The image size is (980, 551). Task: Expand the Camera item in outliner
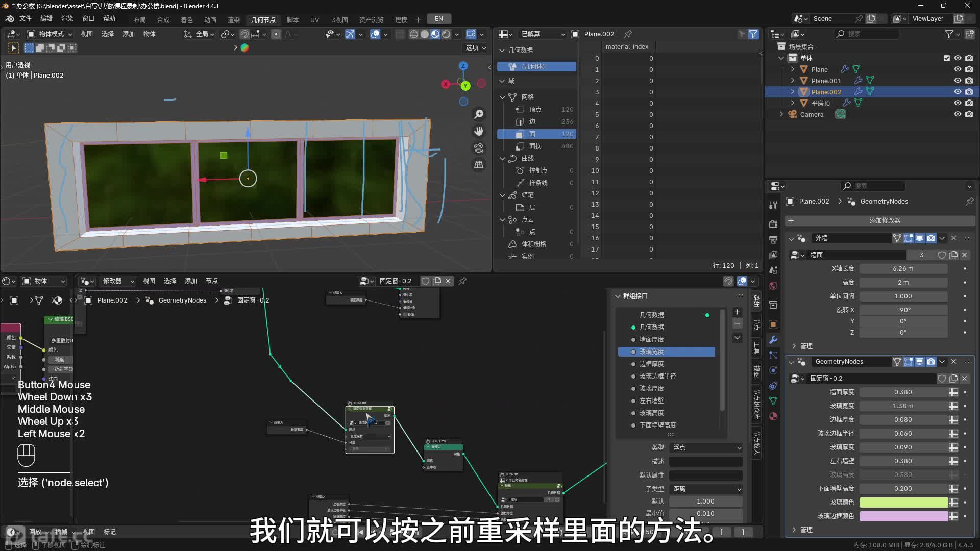(781, 114)
